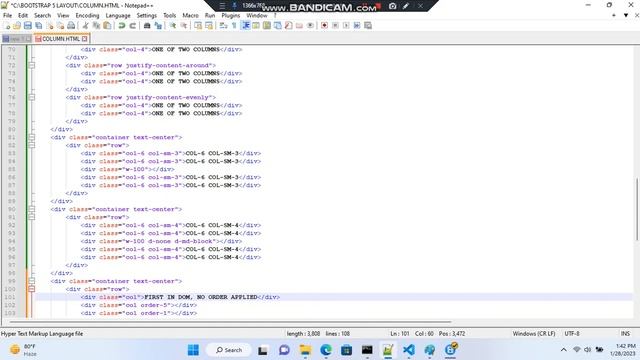Click the Close document toolbar icon

50,25
